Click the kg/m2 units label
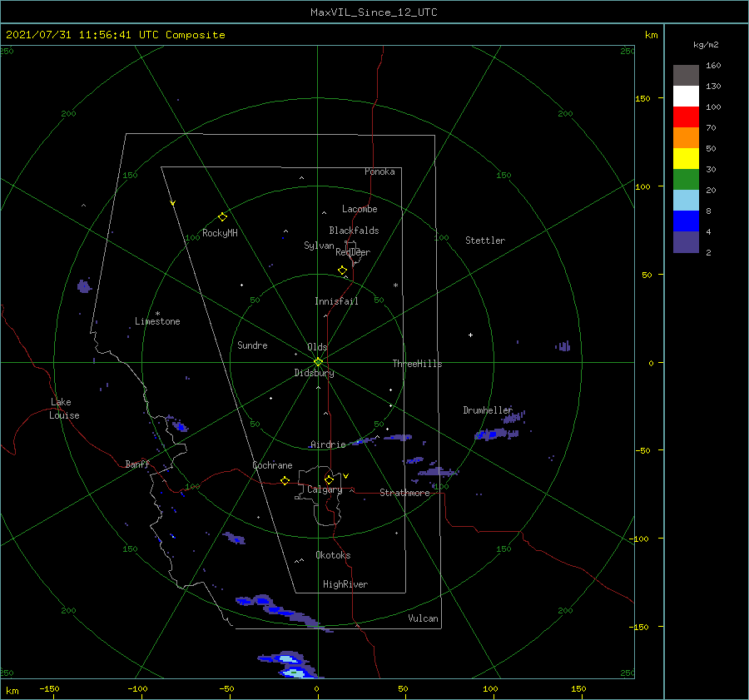 (706, 44)
